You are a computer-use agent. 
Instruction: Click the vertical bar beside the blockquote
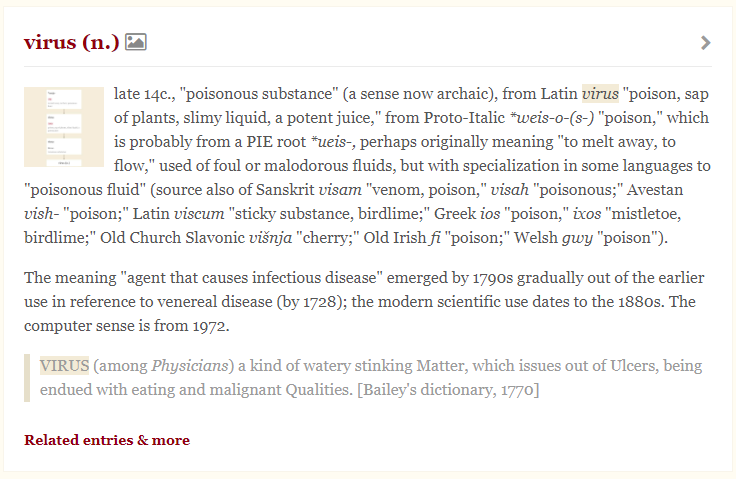(27, 378)
